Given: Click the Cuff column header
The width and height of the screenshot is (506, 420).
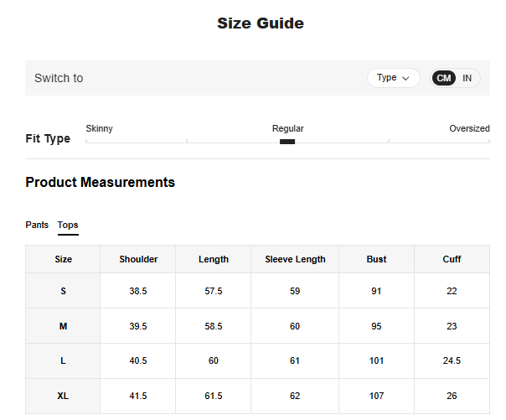Looking at the screenshot, I should tap(452, 259).
